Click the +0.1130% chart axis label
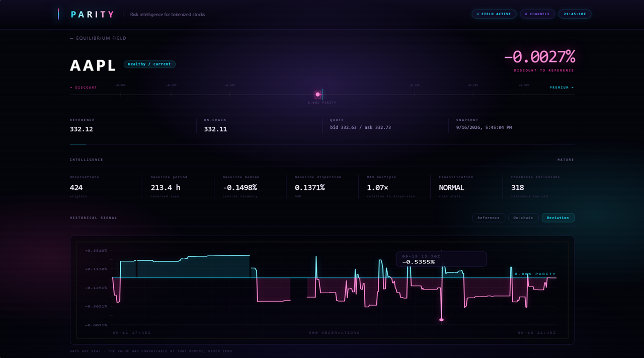 click(x=96, y=269)
